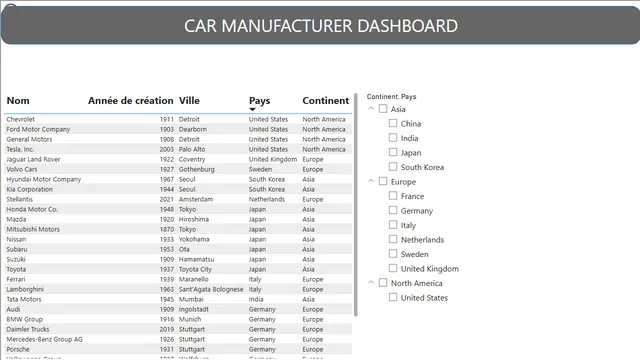Check the United Kingdom checkbox
Screen dimensions: 640x360
point(393,268)
